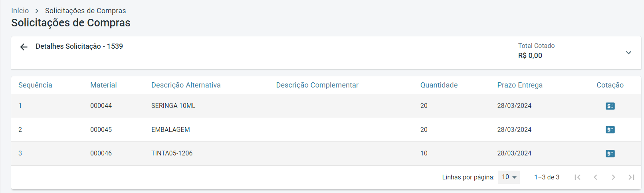Viewport: 644px width, 193px height.
Task: Expand the Total Cotado details chevron
Action: [x=628, y=53]
